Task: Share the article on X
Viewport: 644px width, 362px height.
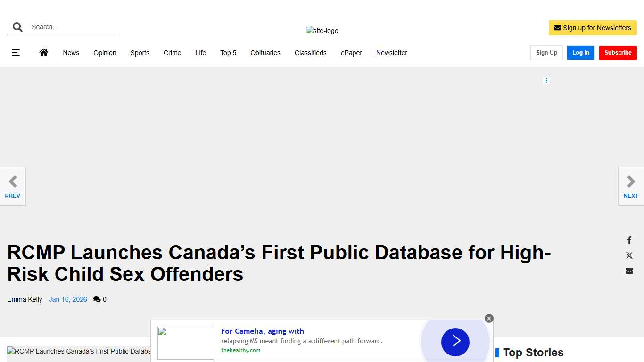Action: point(629,255)
